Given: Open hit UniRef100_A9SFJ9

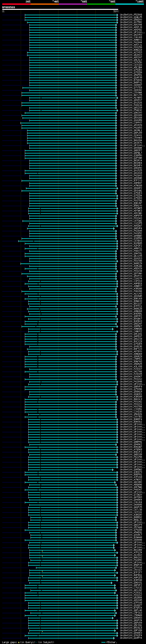Looking at the screenshot, I should [131, 27].
